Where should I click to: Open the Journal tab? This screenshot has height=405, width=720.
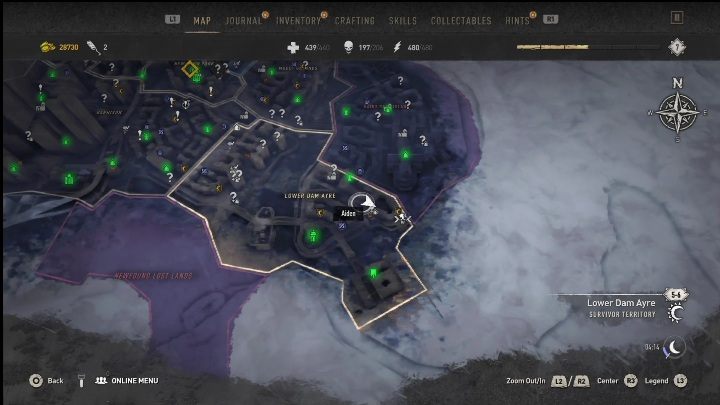[243, 21]
